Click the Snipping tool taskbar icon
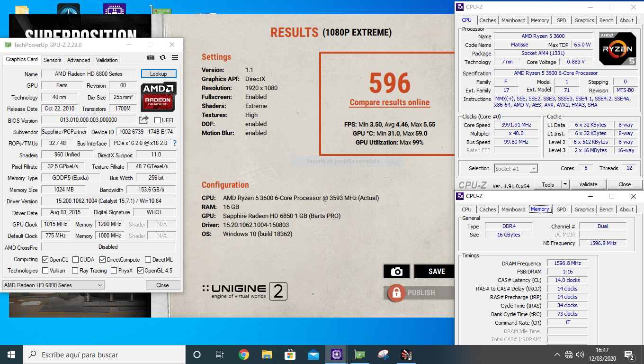Screen dimensions: 644x364 [x=383, y=355]
